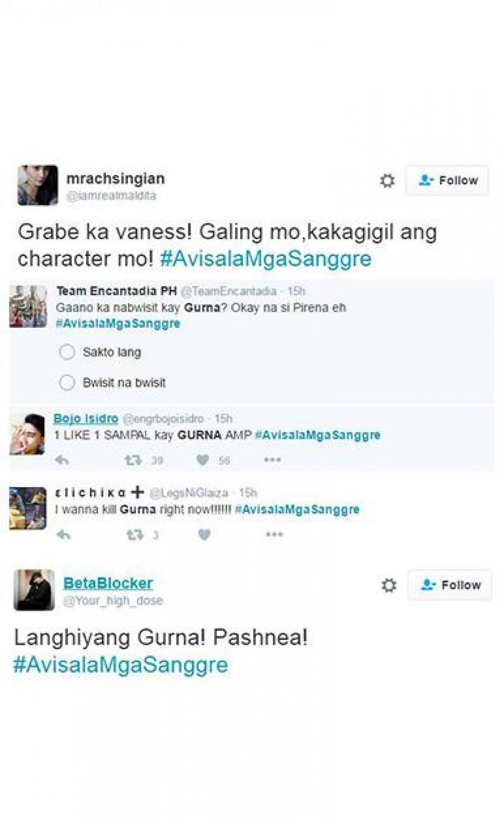
Task: Open Bojo Isidro's profile link
Action: (86, 418)
